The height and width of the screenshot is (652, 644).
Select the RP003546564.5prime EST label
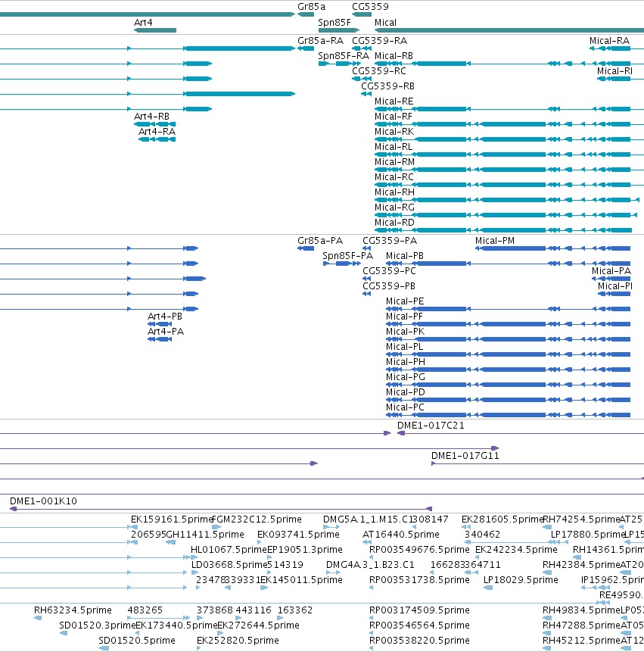(x=419, y=625)
